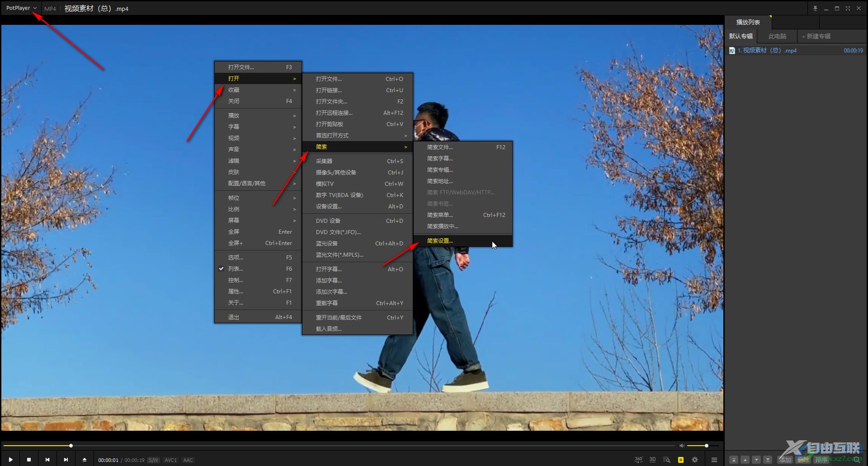This screenshot has height=466, width=868.
Task: Move playlist item up arrow icon
Action: point(745,460)
